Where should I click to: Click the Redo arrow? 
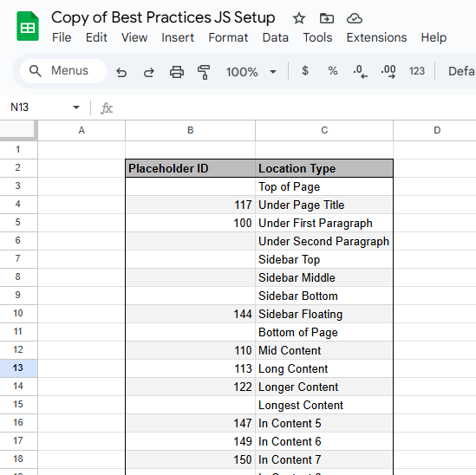[x=149, y=72]
